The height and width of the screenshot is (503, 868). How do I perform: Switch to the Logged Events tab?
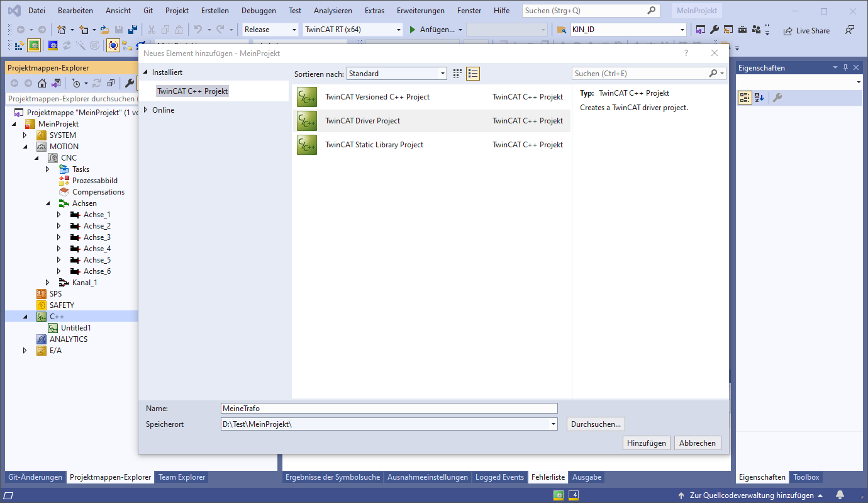pos(499,477)
